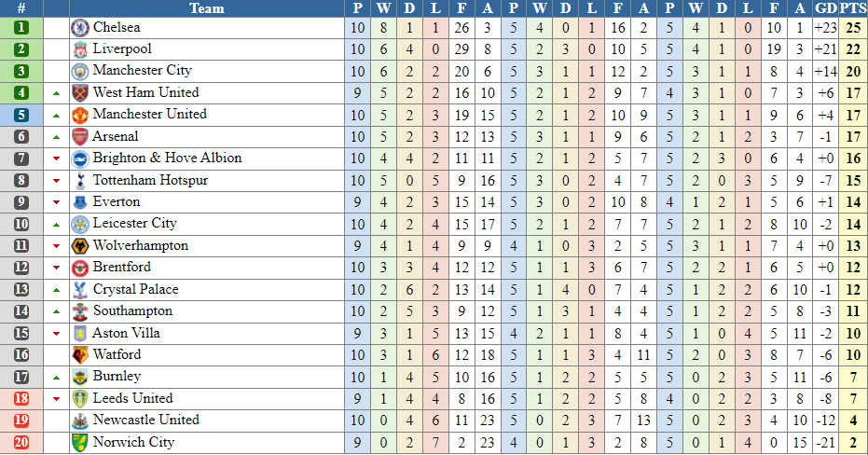Sort the table by Team column header
This screenshot has height=455, width=868.
[206, 8]
